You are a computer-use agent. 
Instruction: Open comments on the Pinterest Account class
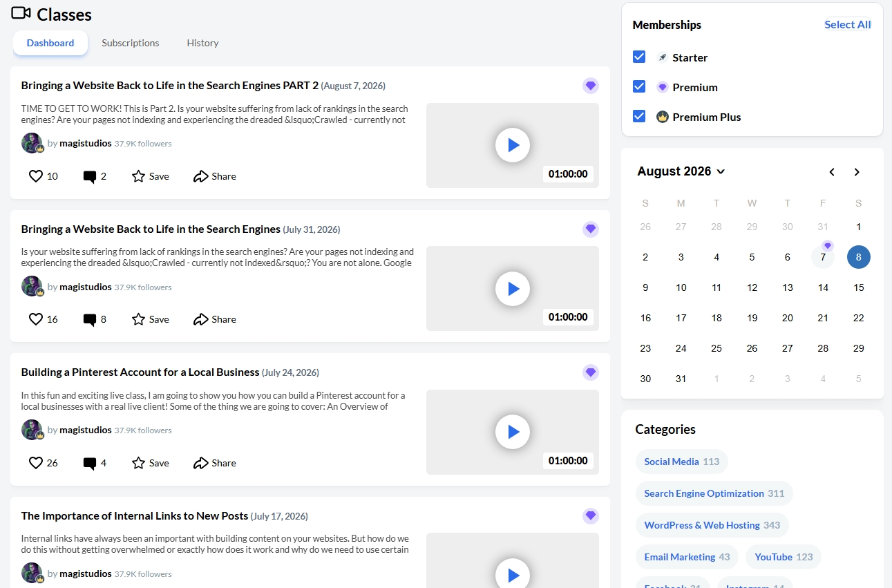(89, 464)
